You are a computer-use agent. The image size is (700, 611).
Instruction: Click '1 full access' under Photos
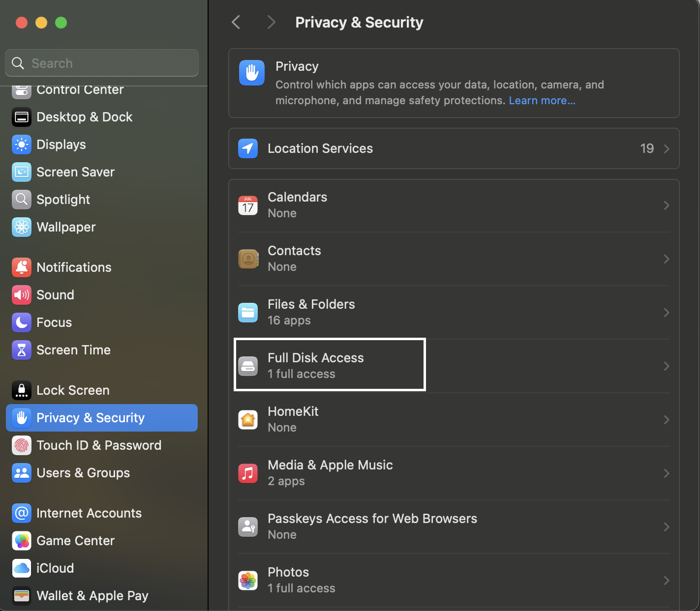click(x=302, y=588)
